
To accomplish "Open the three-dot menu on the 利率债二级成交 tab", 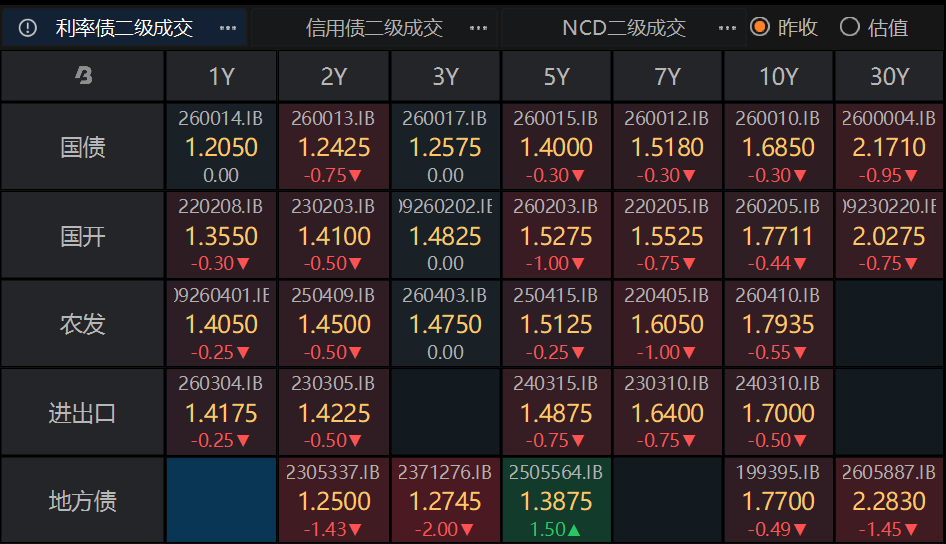I will click(228, 28).
